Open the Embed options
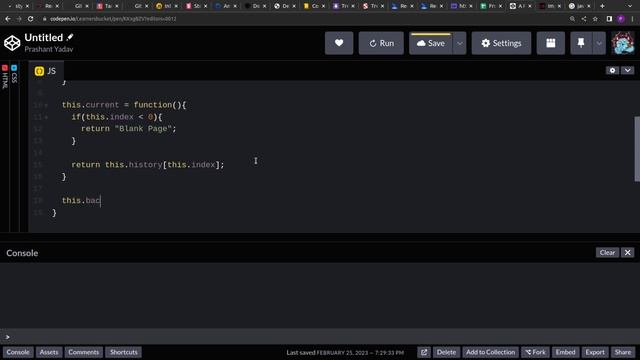640x360 pixels. click(565, 352)
